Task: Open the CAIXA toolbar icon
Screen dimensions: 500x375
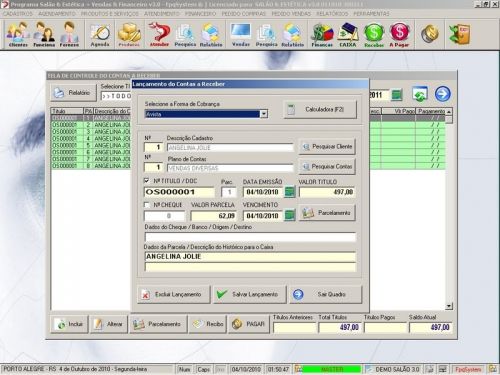Action: [348, 34]
